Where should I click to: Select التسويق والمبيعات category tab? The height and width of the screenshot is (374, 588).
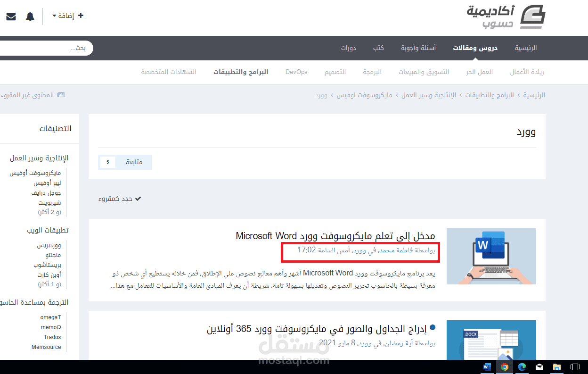pyautogui.click(x=424, y=72)
